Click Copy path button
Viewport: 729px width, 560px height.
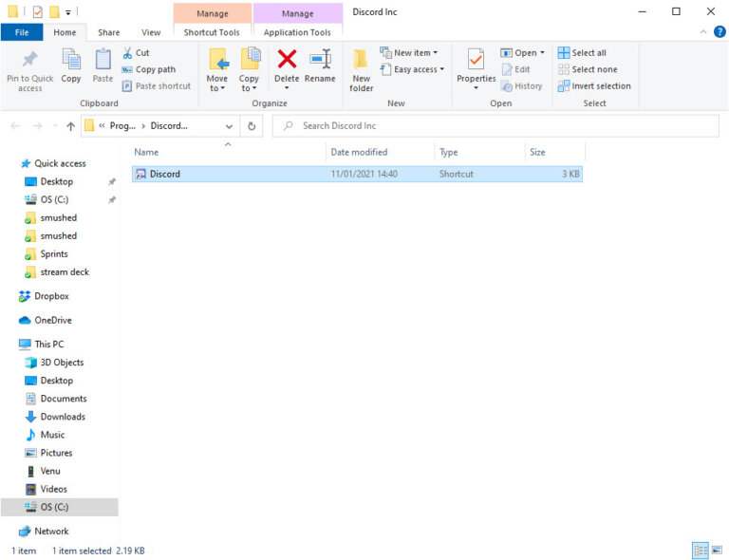148,69
